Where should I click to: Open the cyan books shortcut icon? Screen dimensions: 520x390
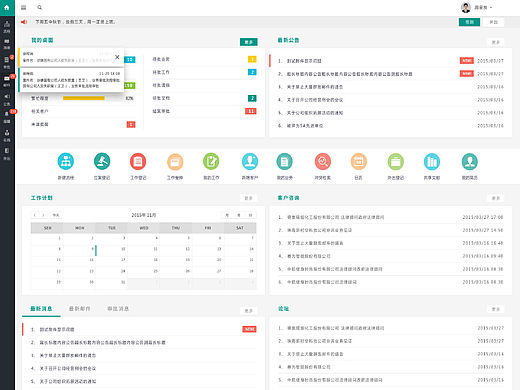point(432,161)
